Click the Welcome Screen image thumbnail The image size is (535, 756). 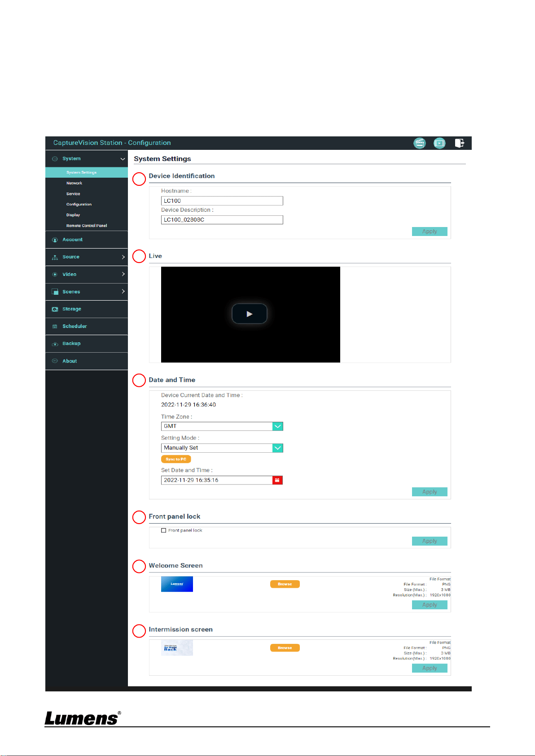(x=177, y=584)
